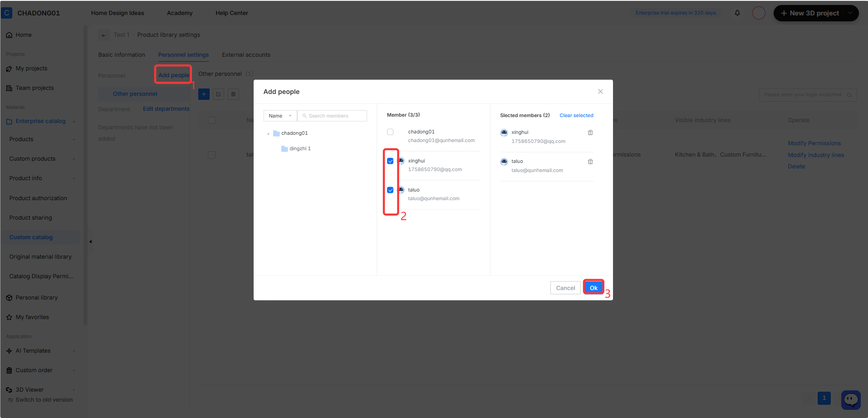The height and width of the screenshot is (418, 868).
Task: Remove xinghui from selected members
Action: point(590,133)
